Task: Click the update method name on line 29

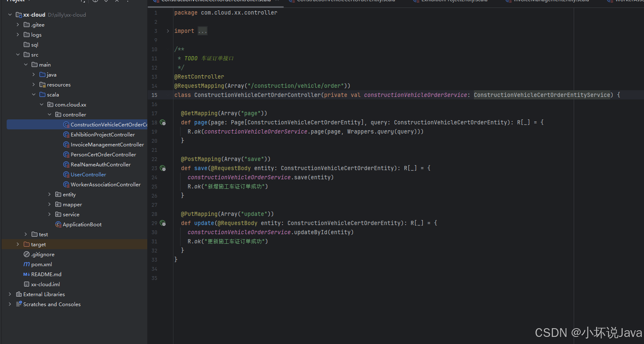Action: coord(204,223)
